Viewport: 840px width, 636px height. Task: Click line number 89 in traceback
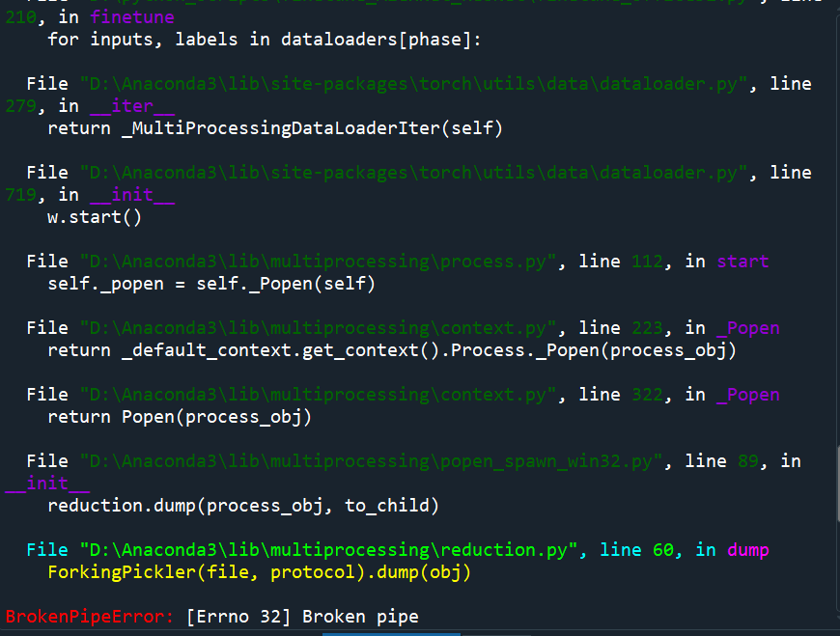coord(748,461)
